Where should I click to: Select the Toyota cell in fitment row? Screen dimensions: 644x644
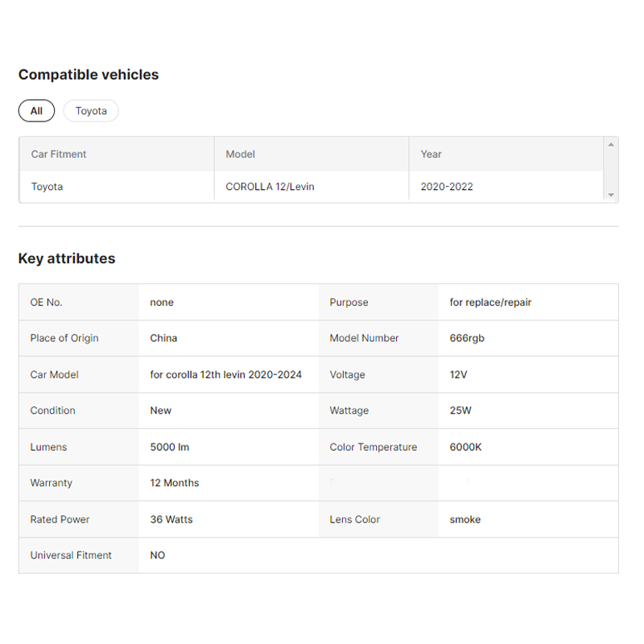pyautogui.click(x=47, y=187)
